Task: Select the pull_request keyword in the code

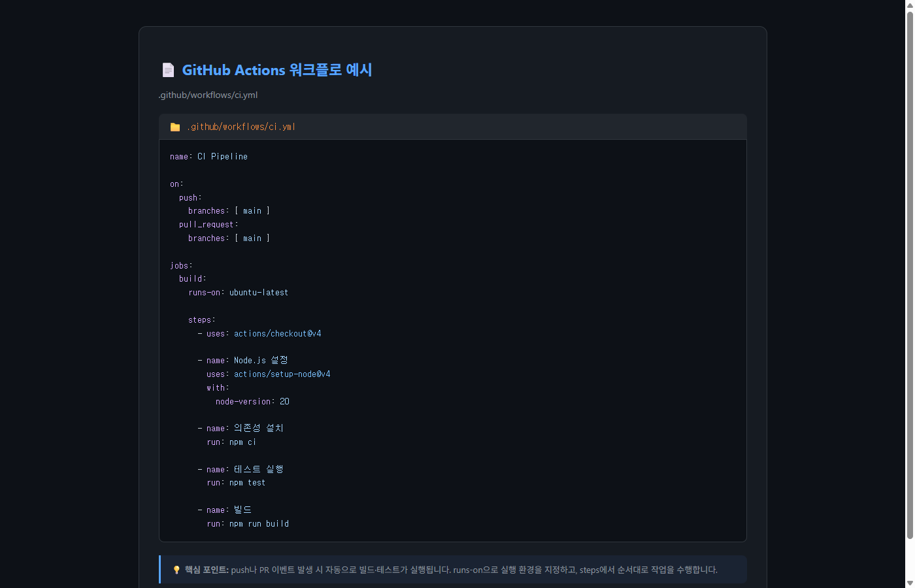Action: (x=208, y=224)
